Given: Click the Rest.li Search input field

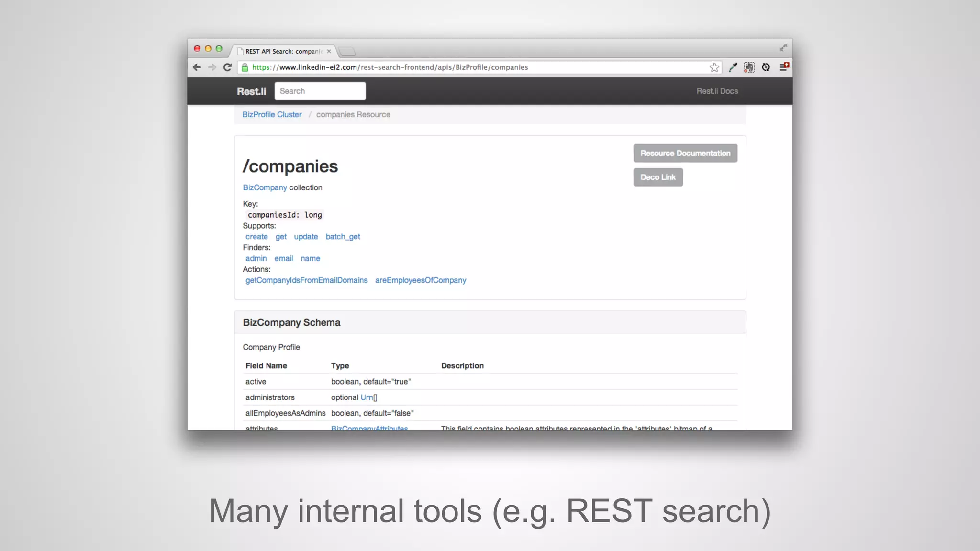Looking at the screenshot, I should [x=320, y=91].
